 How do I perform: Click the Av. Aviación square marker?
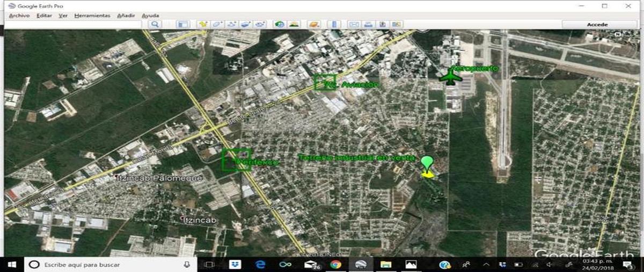tap(325, 82)
